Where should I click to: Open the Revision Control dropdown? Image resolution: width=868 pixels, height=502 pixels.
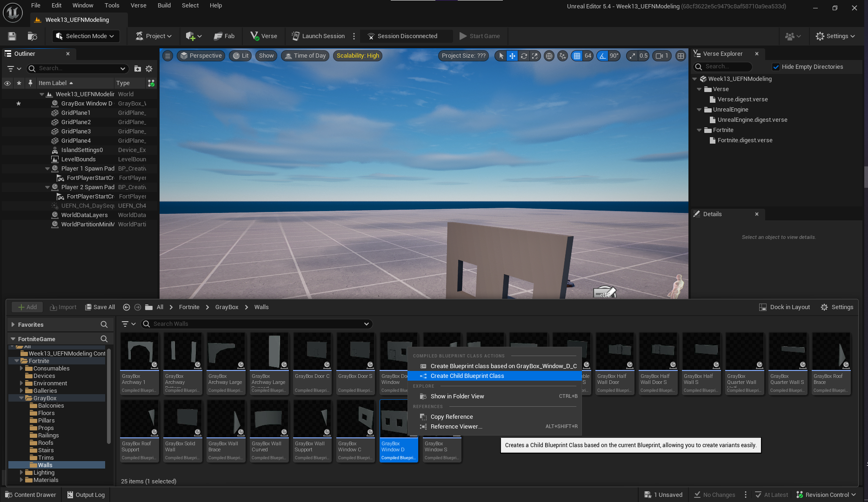tap(826, 495)
